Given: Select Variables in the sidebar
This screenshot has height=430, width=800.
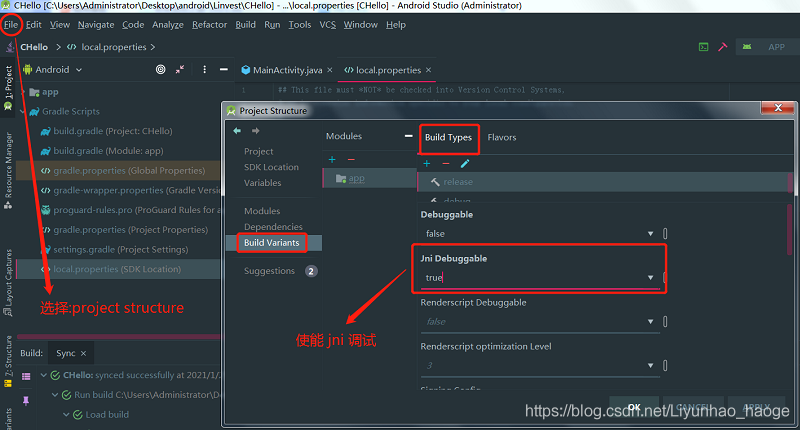Looking at the screenshot, I should [x=263, y=183].
